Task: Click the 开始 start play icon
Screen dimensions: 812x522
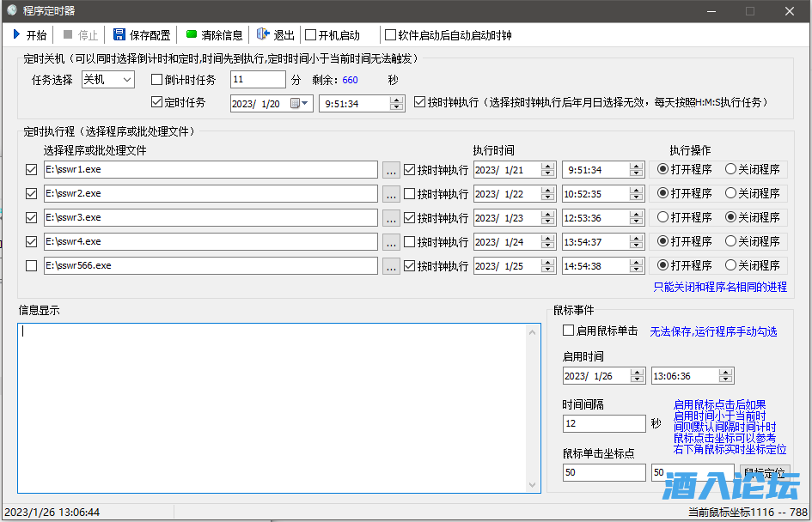Action: 16,35
